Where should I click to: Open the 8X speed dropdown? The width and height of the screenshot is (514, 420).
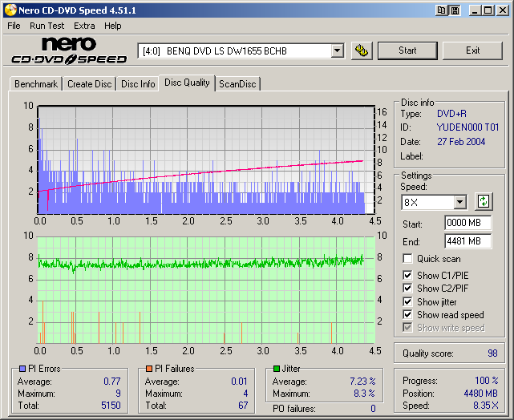[x=460, y=202]
